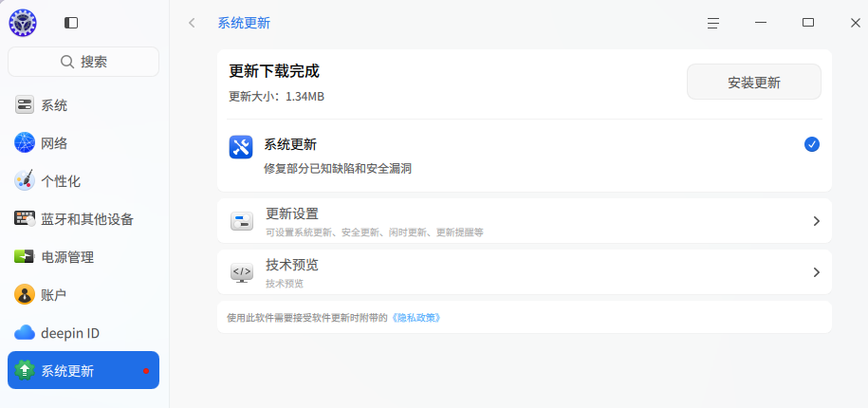Click the 更新设置 toggle icon
This screenshot has width=868, height=408.
(242, 221)
